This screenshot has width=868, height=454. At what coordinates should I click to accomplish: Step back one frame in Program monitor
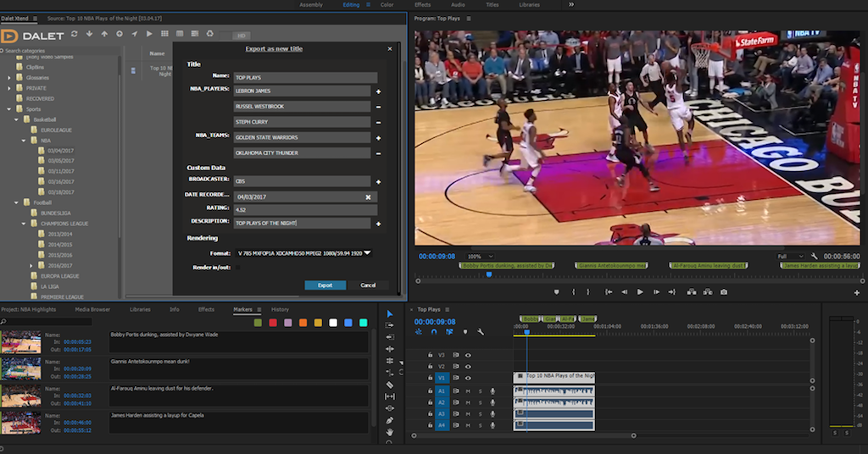pyautogui.click(x=625, y=292)
